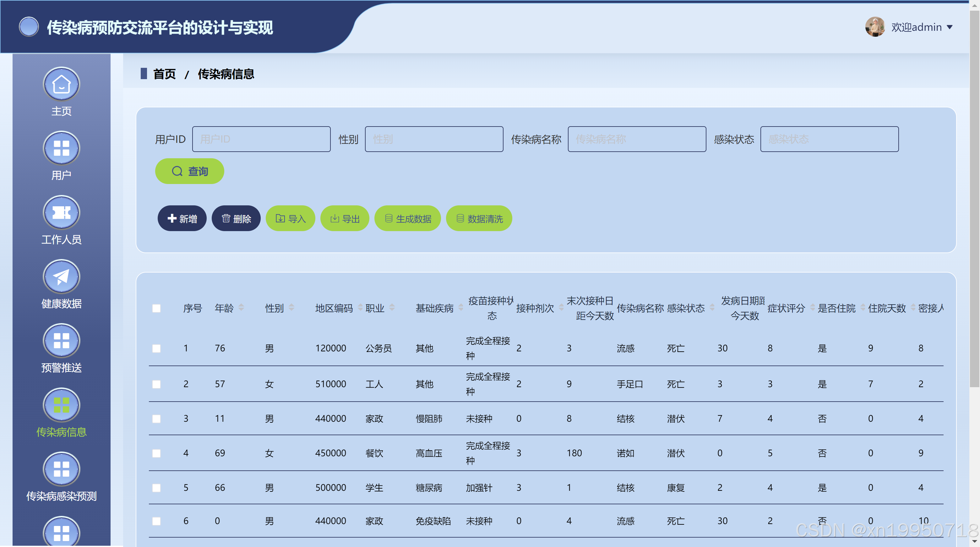Focus the 传染病名称 input field

point(637,139)
